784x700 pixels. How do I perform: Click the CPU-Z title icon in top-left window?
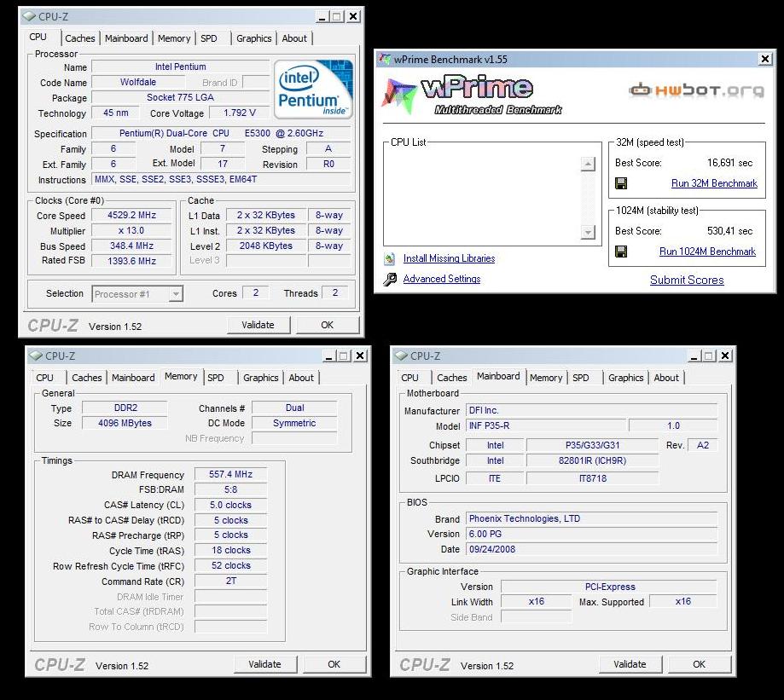(x=30, y=16)
